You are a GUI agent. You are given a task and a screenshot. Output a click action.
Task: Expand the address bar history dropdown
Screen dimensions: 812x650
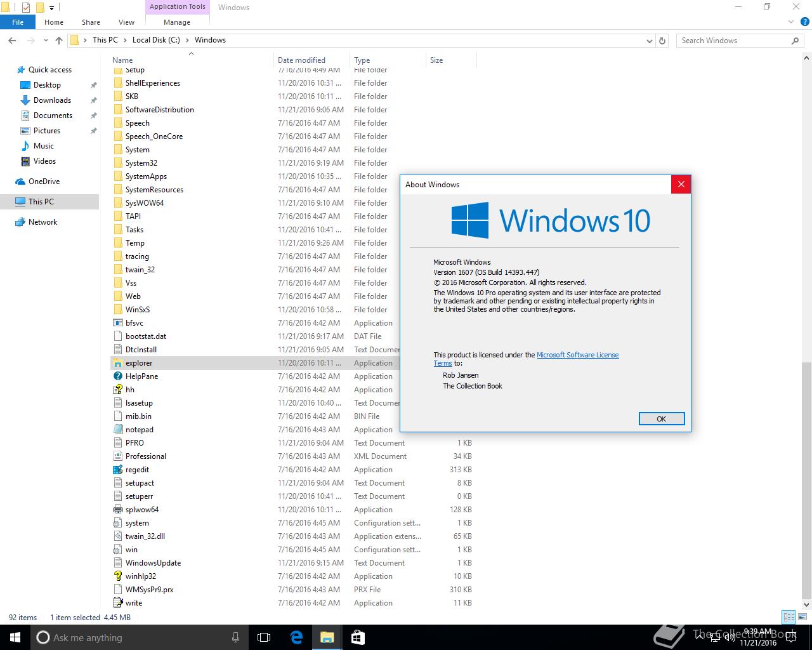click(649, 41)
